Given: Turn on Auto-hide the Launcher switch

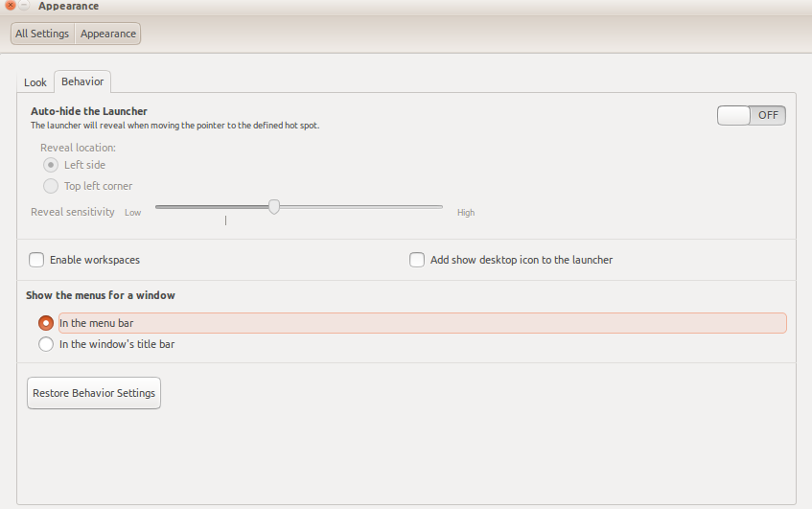Looking at the screenshot, I should (x=751, y=115).
